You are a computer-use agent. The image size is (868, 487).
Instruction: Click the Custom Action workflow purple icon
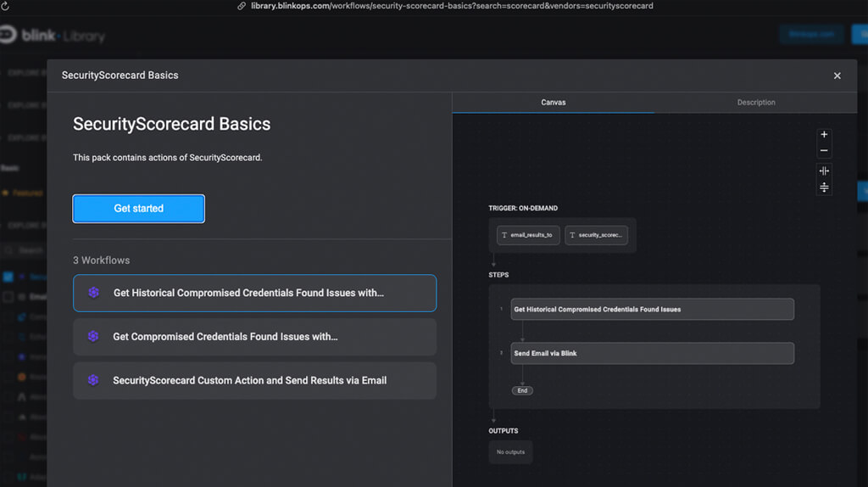tap(93, 380)
